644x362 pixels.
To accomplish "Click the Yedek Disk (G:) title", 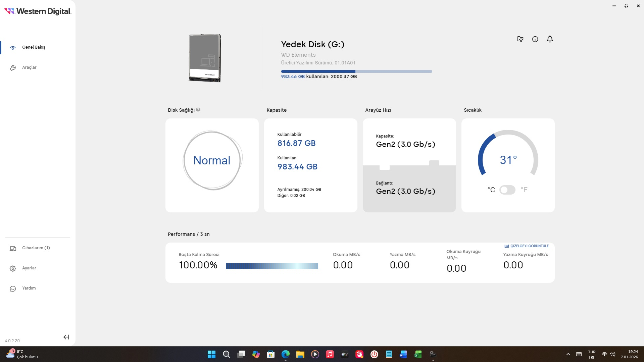I will [x=312, y=44].
